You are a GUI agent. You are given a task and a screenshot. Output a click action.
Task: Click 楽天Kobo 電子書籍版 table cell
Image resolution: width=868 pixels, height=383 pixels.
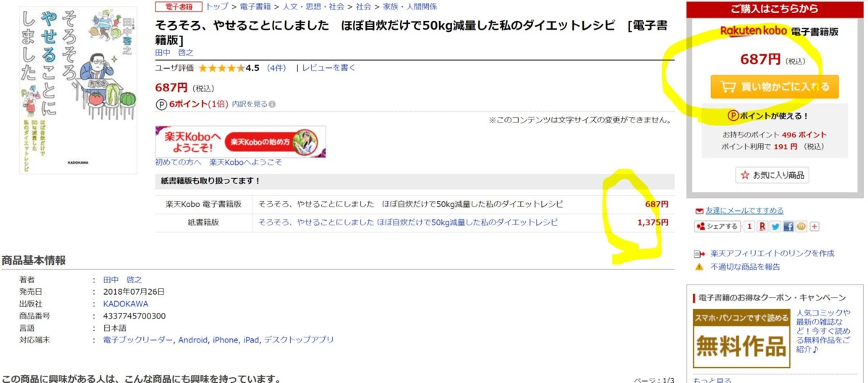tap(203, 204)
